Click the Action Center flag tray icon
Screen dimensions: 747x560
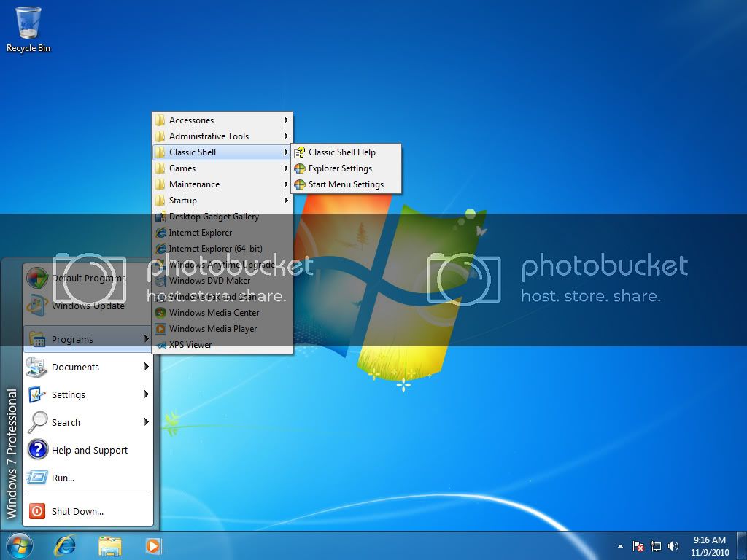638,546
